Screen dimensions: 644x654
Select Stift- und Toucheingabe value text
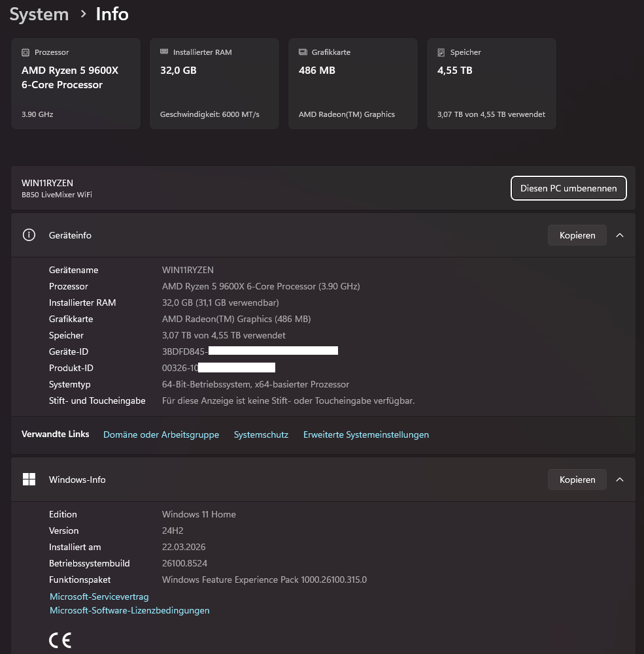tap(288, 401)
